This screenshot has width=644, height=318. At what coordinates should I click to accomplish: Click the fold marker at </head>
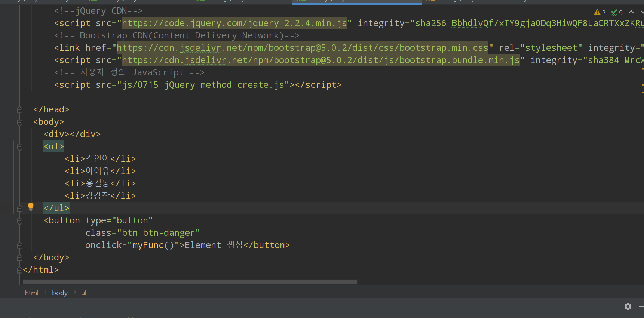click(x=20, y=109)
